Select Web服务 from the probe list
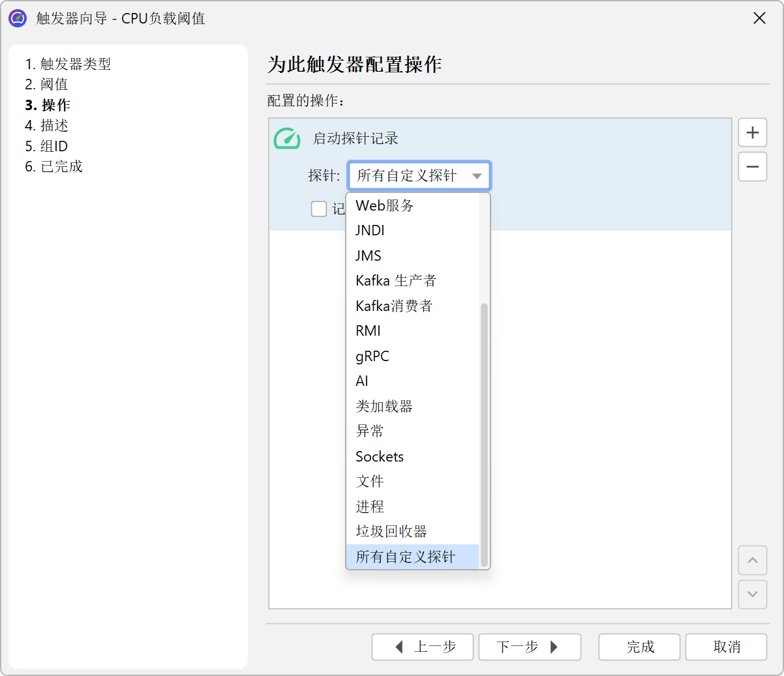784x676 pixels. (385, 206)
